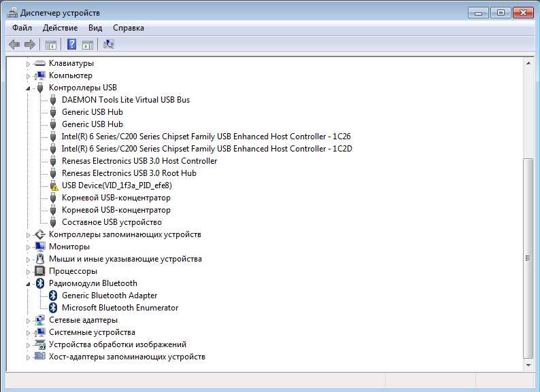Expand Контроллеры запоминающих устройств node

point(29,235)
